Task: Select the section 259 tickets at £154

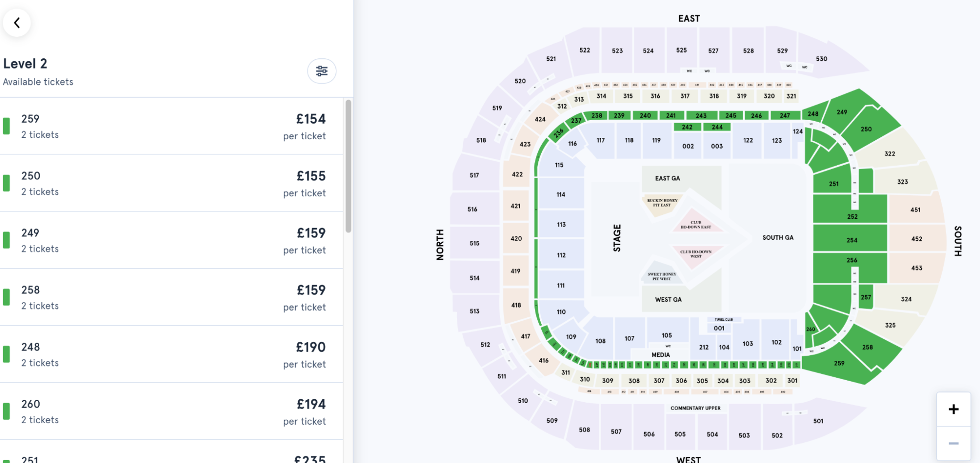Action: (172, 126)
